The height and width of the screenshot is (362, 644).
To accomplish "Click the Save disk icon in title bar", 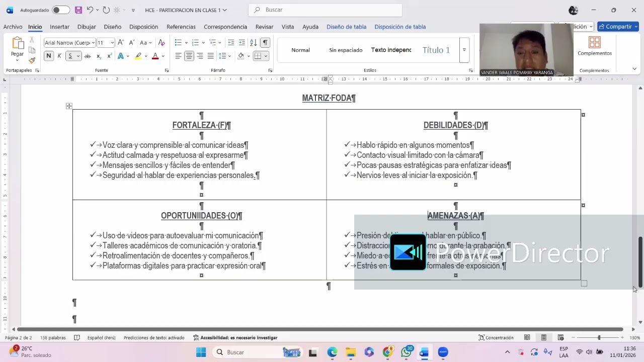I will point(78,10).
